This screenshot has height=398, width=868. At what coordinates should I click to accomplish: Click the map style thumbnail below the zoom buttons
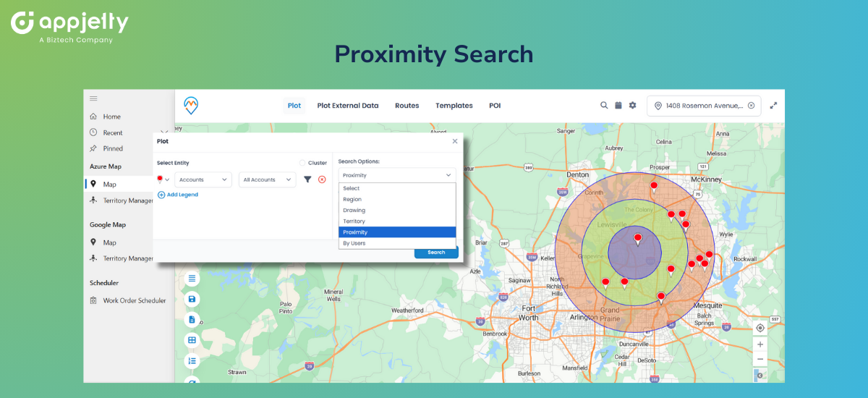[760, 375]
